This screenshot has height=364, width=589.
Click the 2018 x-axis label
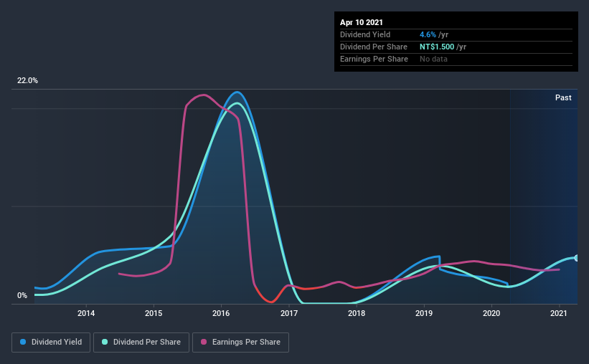click(357, 313)
